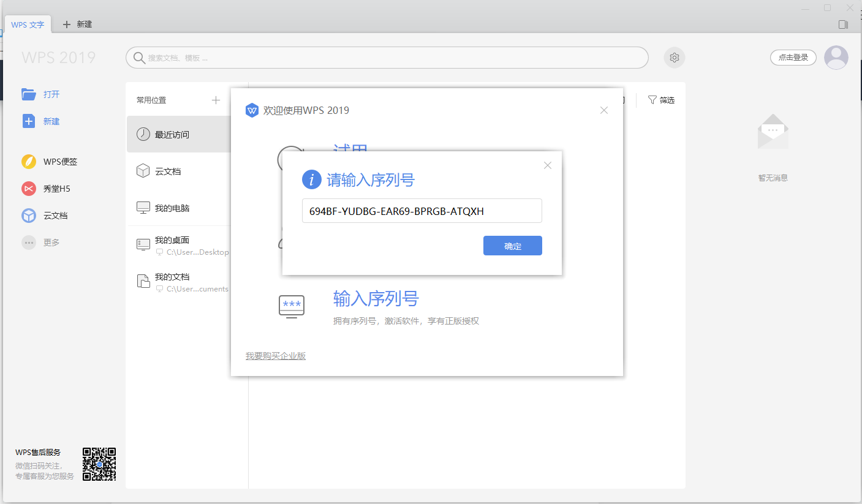
Task: Open 秀堂H5 from sidebar
Action: pyautogui.click(x=46, y=189)
